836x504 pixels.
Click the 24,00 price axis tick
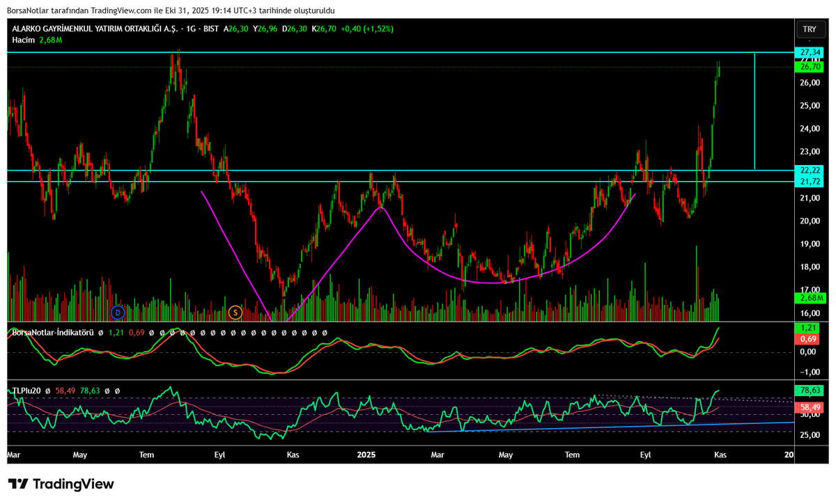[810, 129]
